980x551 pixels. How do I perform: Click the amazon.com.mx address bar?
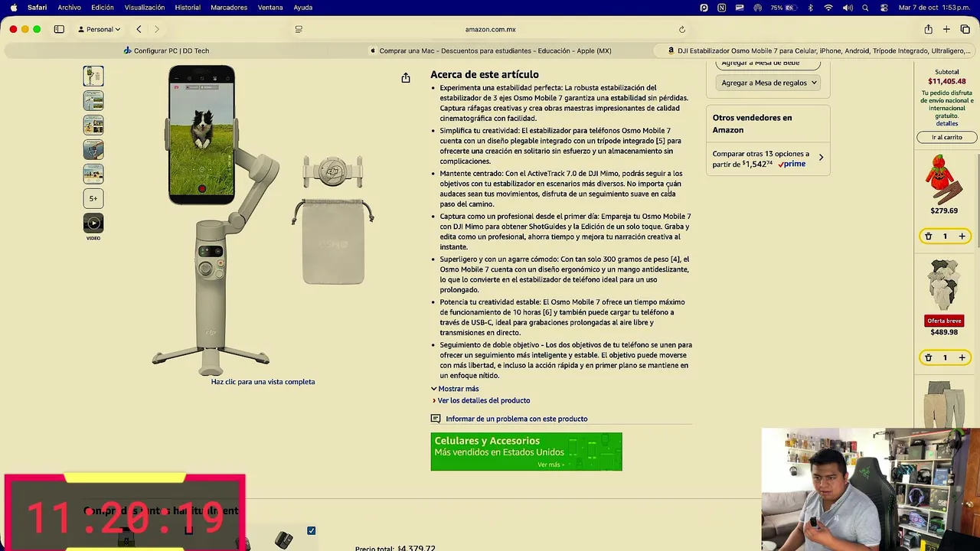point(490,29)
